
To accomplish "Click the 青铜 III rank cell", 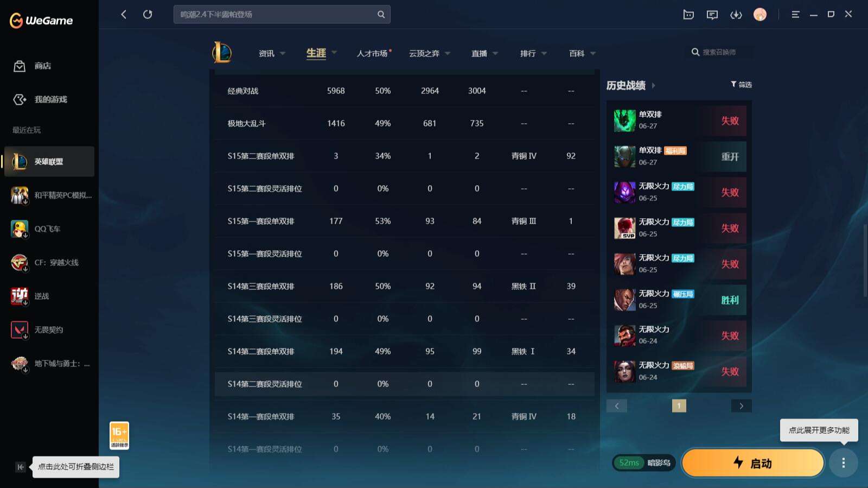I will coord(524,221).
